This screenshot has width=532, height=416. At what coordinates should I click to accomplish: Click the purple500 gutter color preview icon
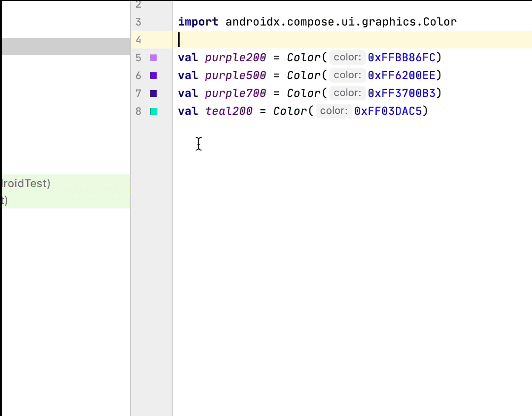153,75
